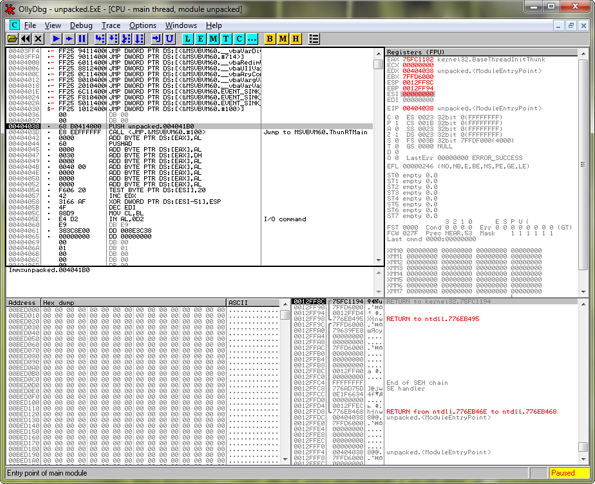
Task: Click the Registers (FPU) header bar
Action: click(x=482, y=52)
